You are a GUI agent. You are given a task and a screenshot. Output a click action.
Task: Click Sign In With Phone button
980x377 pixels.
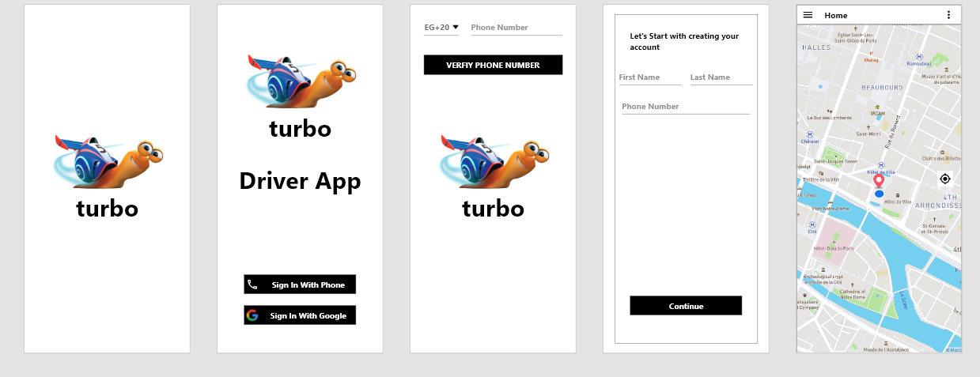[300, 285]
